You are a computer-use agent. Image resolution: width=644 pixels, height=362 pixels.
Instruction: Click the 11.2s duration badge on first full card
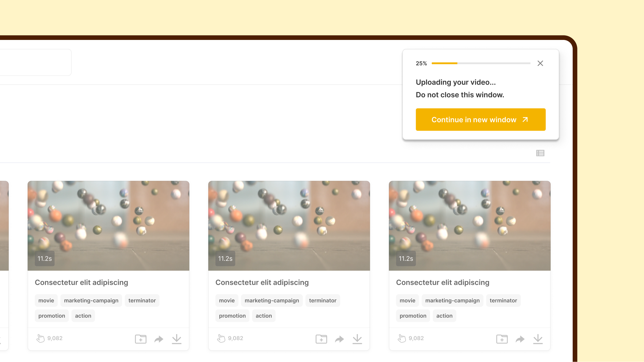(45, 258)
